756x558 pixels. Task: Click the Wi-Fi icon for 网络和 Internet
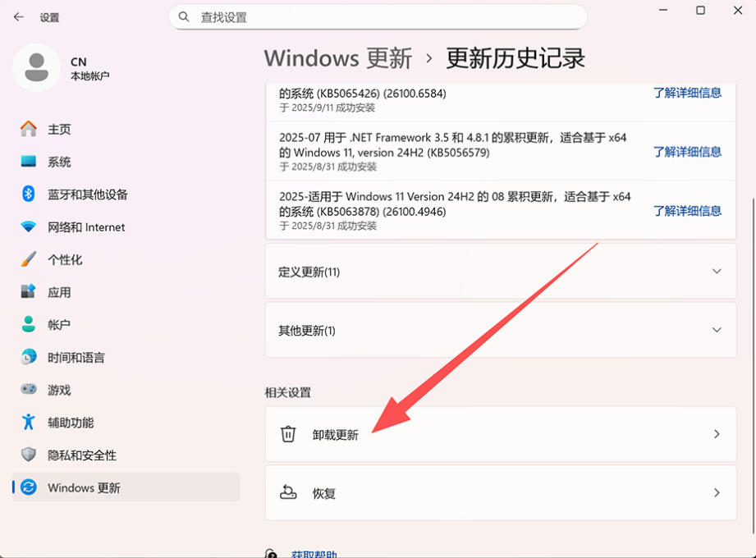click(29, 227)
